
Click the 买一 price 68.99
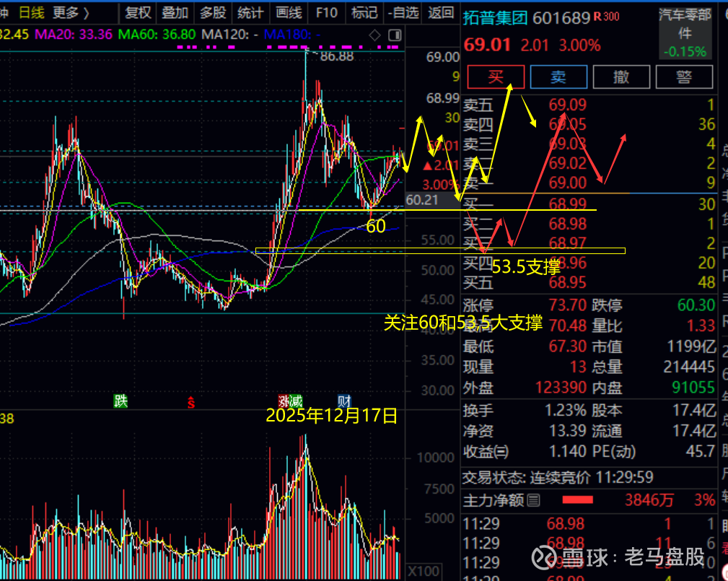point(567,204)
